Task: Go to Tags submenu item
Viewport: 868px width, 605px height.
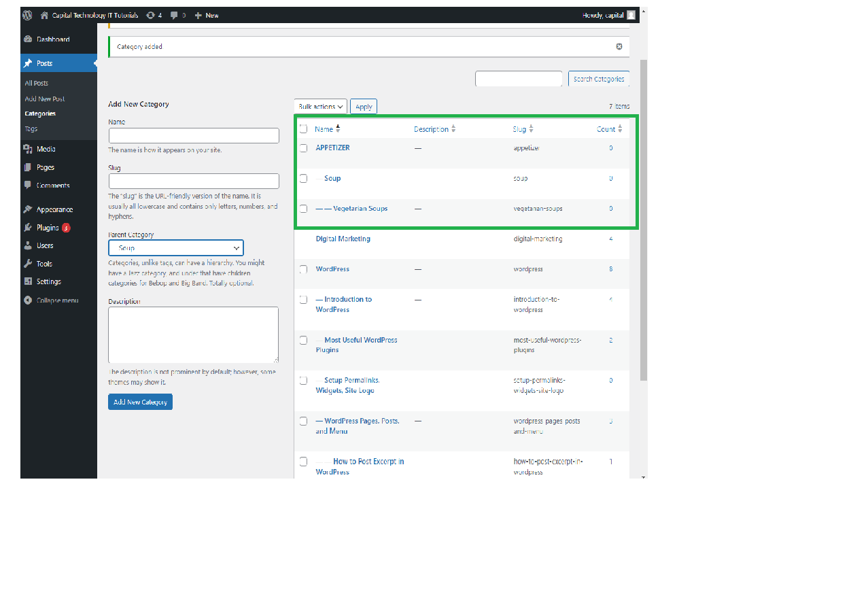Action: click(31, 128)
